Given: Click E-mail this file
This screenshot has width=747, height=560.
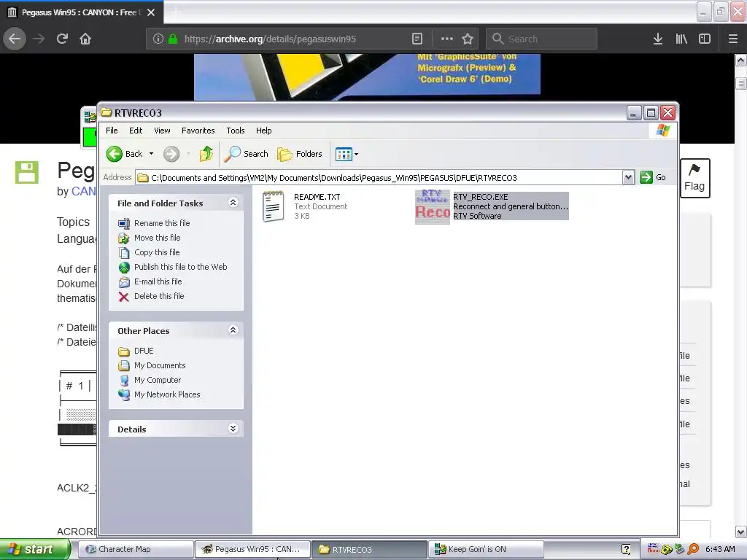Looking at the screenshot, I should click(158, 281).
